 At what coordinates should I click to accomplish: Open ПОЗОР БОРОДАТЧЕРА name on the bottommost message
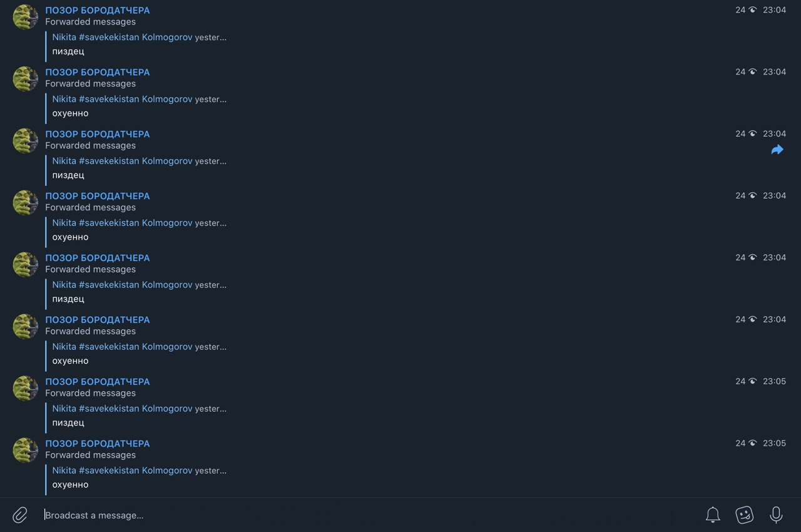pos(98,443)
